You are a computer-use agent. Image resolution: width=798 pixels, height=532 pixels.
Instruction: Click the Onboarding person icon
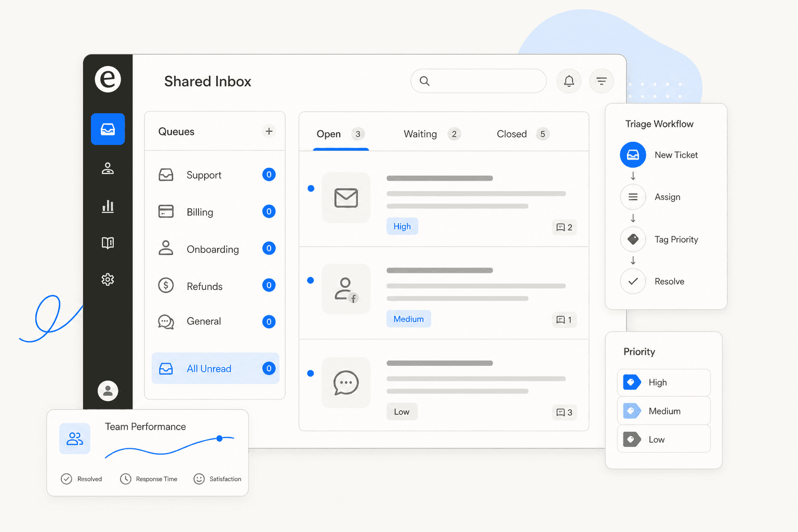pos(166,248)
